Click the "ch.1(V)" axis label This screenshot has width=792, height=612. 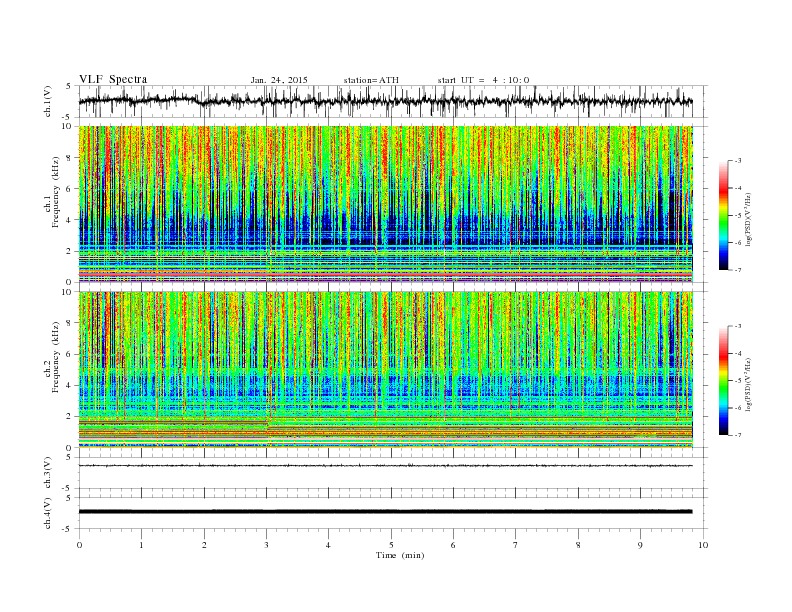pos(48,101)
